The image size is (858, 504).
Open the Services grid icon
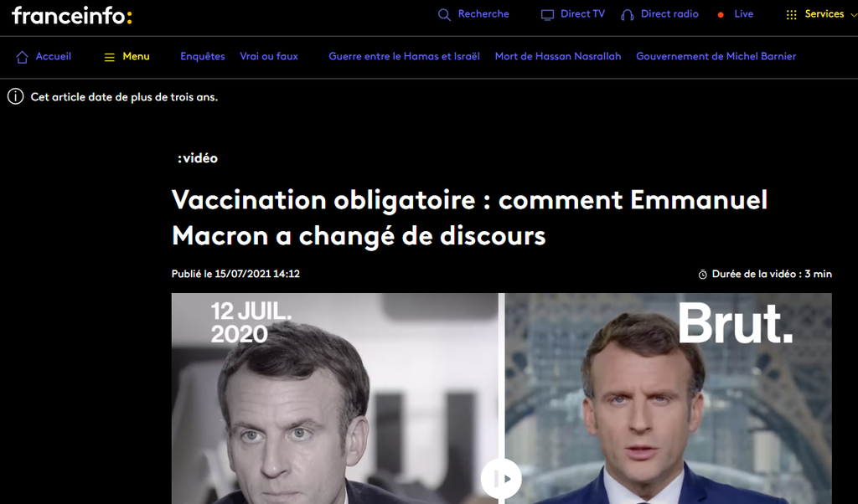pyautogui.click(x=791, y=14)
